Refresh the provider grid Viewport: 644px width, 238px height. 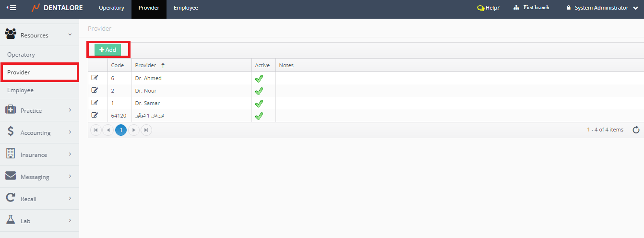pyautogui.click(x=636, y=130)
